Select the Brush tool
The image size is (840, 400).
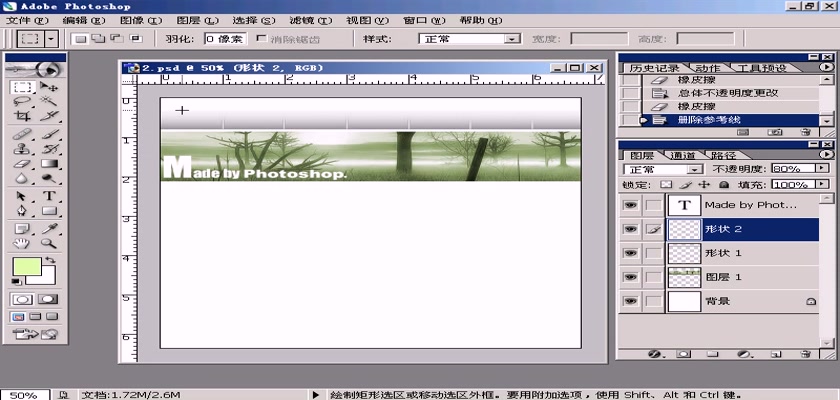(49, 134)
